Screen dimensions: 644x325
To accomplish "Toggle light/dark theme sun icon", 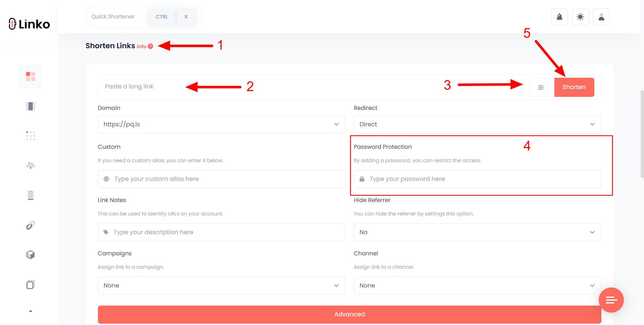I will pyautogui.click(x=580, y=17).
